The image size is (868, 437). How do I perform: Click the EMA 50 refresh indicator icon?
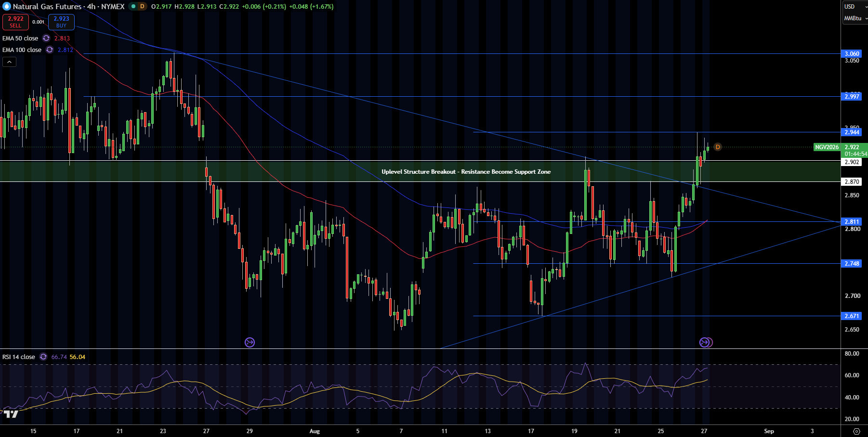coord(46,38)
